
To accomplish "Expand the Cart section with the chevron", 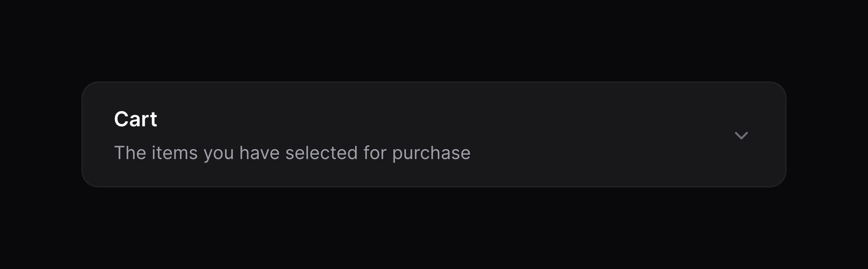I will tap(741, 135).
